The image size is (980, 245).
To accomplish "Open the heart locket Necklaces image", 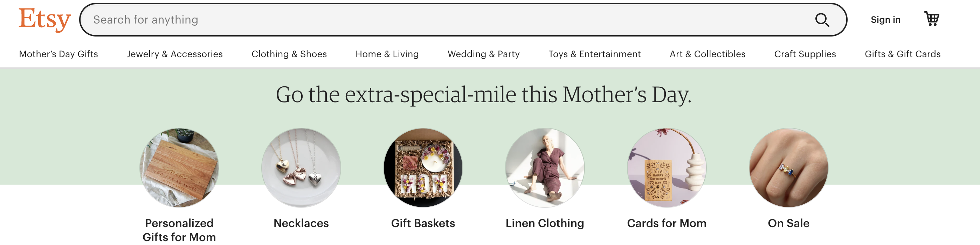I will [301, 168].
